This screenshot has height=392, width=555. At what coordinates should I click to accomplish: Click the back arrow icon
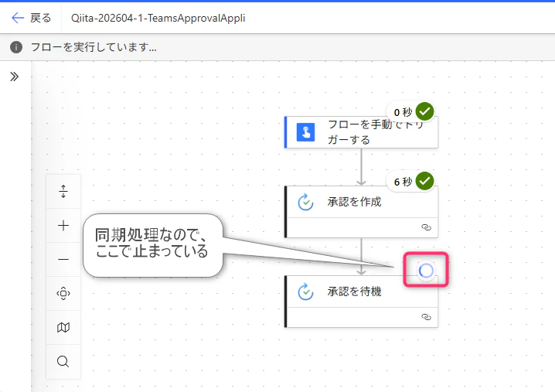(18, 18)
